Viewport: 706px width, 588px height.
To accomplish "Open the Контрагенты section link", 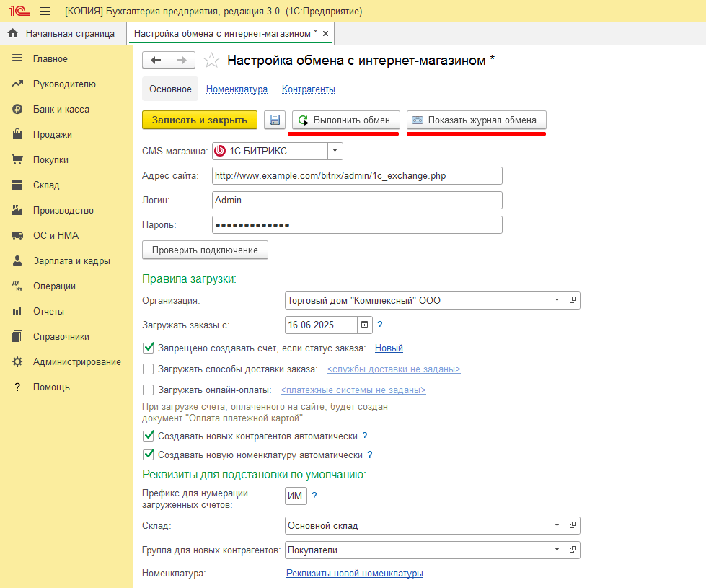I will pos(309,89).
